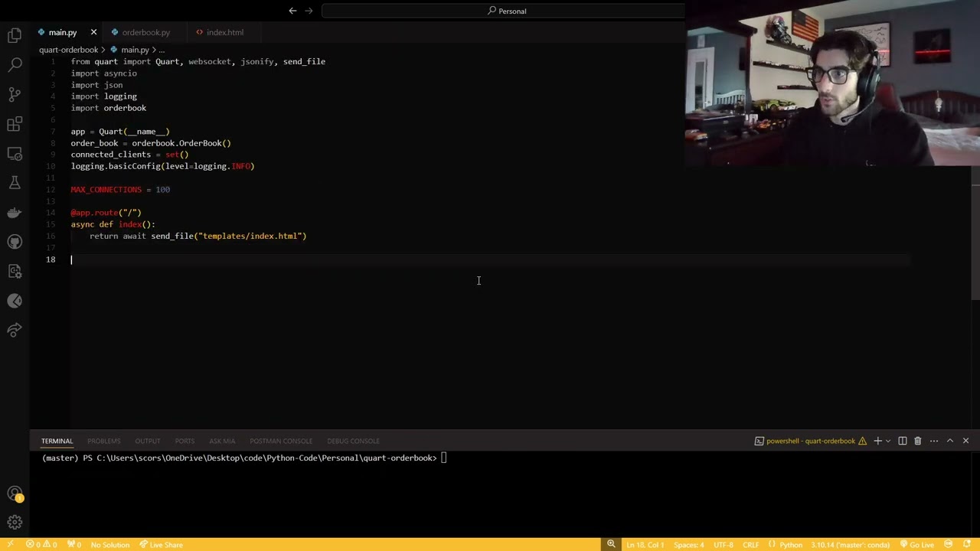Click the command center search box 'Personal'
Screen dimensions: 980x551
[505, 11]
